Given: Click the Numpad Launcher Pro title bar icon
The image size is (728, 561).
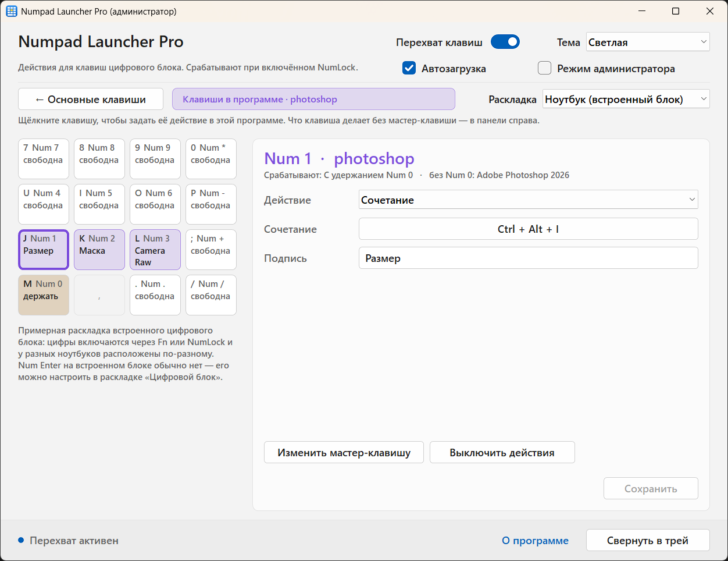Looking at the screenshot, I should (x=12, y=11).
